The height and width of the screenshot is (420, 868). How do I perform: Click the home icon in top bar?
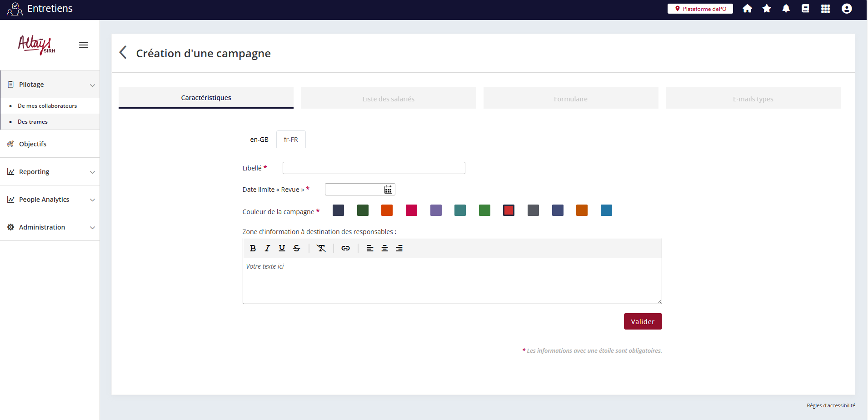pos(747,9)
